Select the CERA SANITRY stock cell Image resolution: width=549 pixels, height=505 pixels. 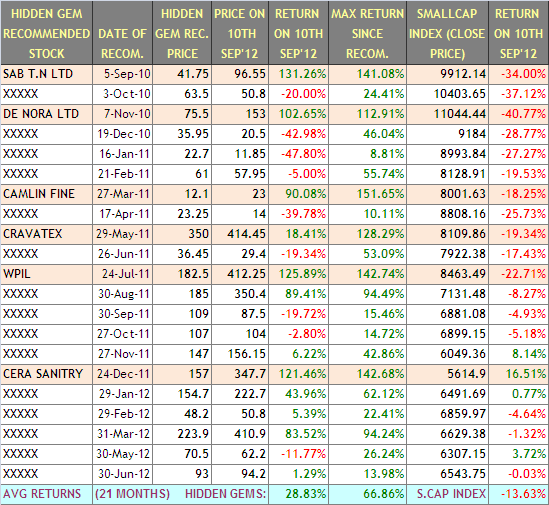tap(47, 374)
